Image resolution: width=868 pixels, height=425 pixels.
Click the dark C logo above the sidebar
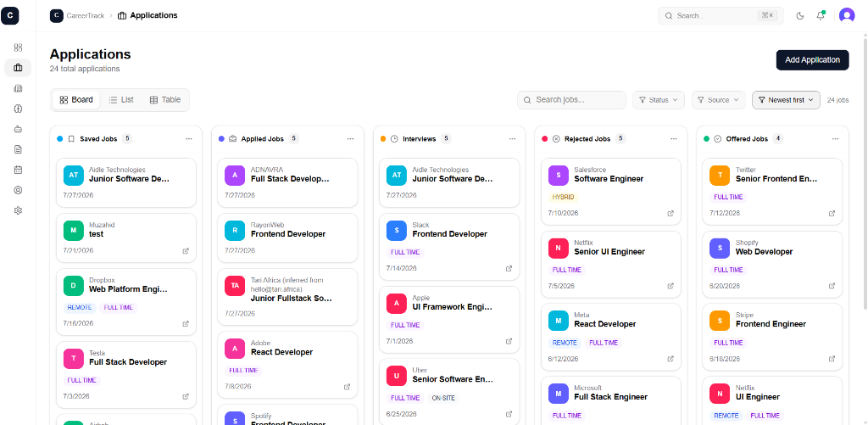[x=10, y=15]
